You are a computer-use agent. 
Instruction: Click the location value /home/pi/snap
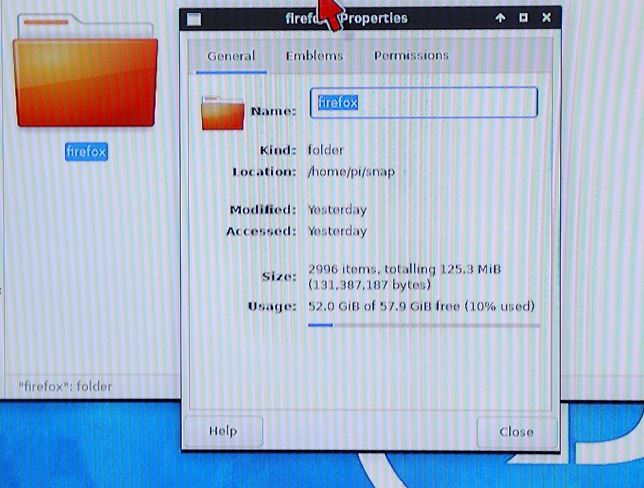click(352, 171)
